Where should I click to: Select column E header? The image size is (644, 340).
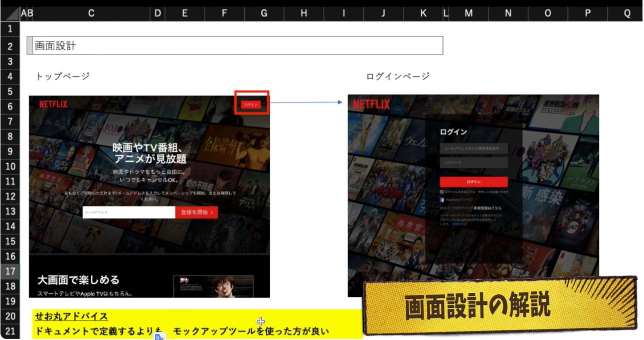click(x=185, y=14)
